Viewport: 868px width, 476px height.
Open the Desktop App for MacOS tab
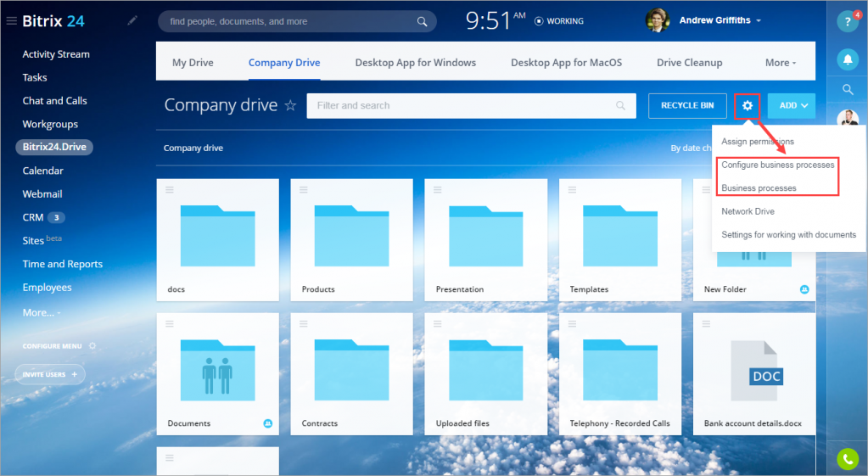(x=566, y=63)
